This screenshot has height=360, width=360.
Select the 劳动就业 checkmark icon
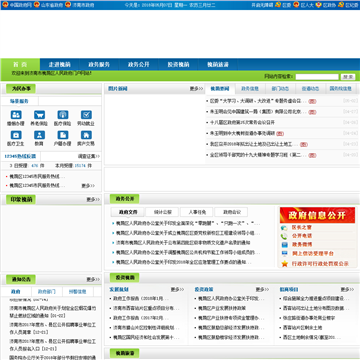click(86, 115)
